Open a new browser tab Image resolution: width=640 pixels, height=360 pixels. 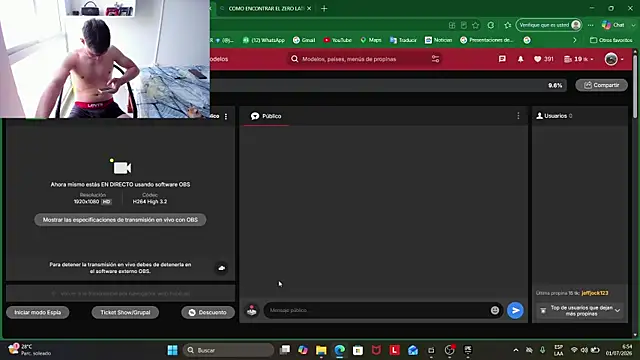324,9
